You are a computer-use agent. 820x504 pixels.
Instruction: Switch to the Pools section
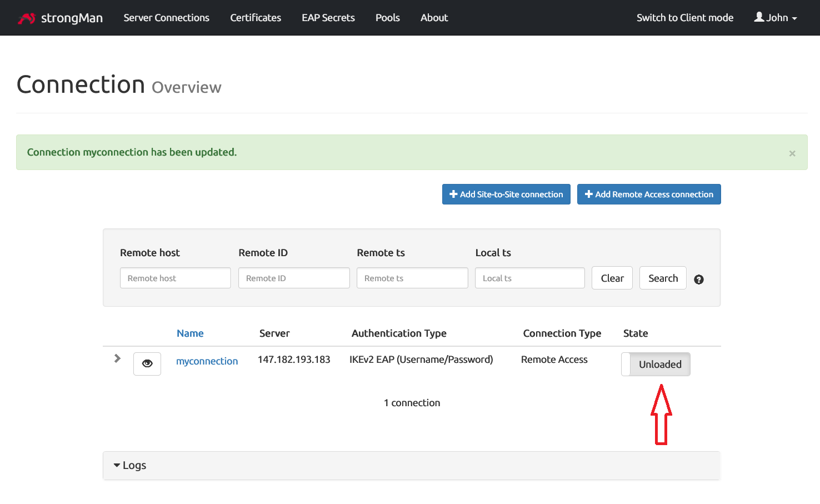click(387, 17)
